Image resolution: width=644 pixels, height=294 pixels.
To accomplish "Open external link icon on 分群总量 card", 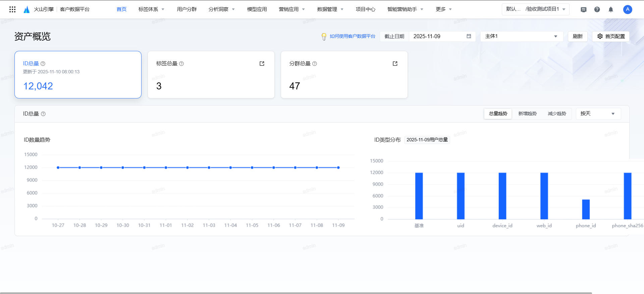I will (395, 64).
